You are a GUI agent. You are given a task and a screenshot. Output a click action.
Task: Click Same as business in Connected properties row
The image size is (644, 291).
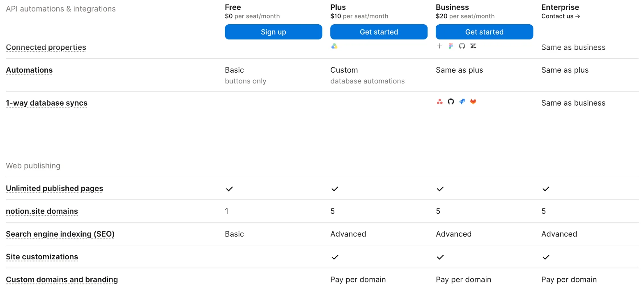pos(573,47)
